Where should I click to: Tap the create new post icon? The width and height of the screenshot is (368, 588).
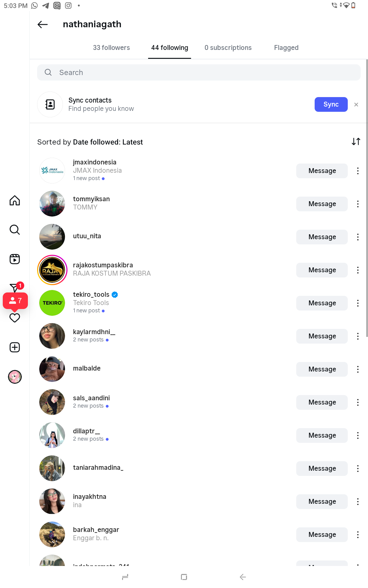click(x=15, y=347)
